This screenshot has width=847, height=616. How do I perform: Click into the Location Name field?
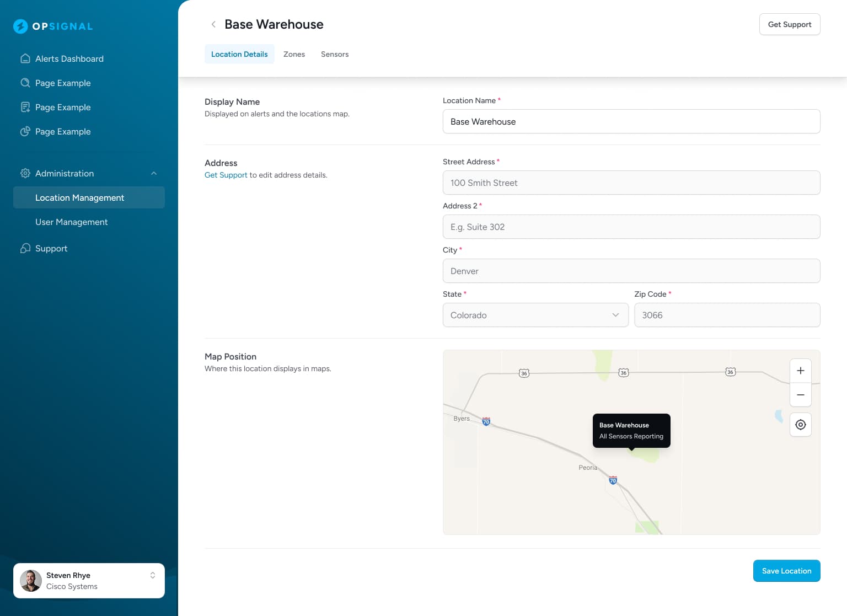631,121
